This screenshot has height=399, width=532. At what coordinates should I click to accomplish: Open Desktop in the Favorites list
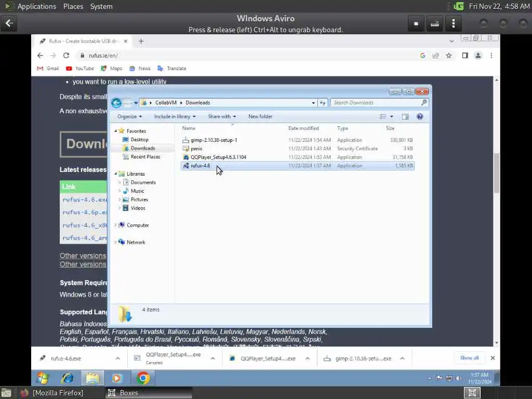pyautogui.click(x=139, y=140)
